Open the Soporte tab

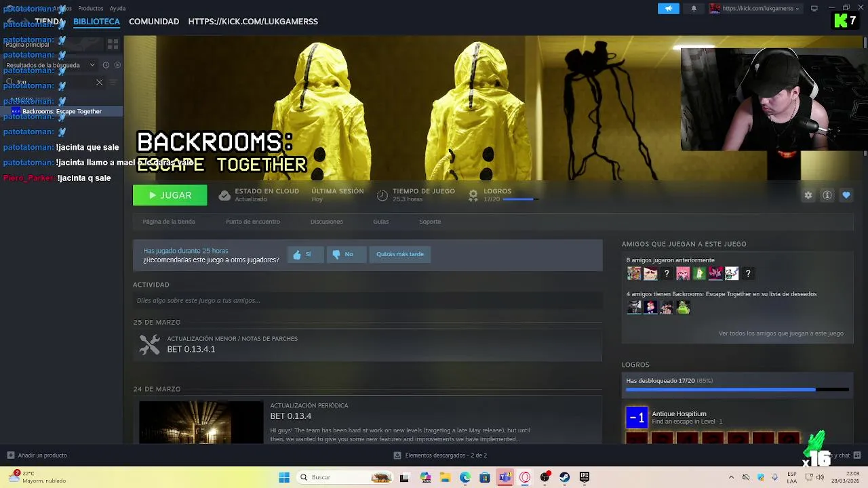click(430, 222)
